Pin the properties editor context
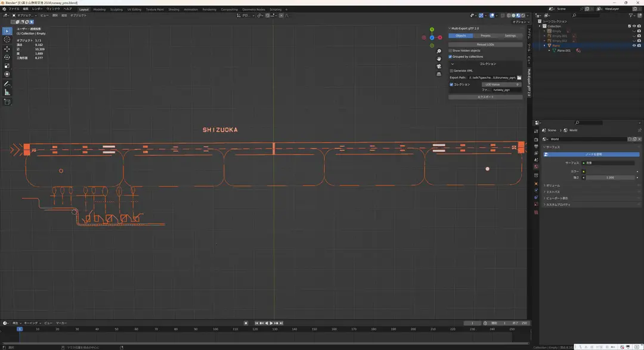644x350 pixels. [639, 130]
